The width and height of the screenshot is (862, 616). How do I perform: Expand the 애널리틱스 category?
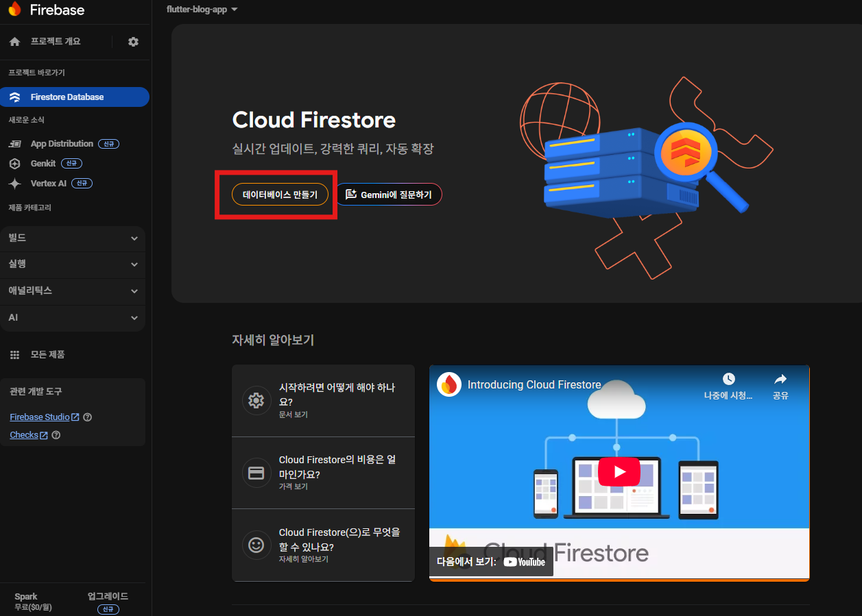tap(73, 291)
